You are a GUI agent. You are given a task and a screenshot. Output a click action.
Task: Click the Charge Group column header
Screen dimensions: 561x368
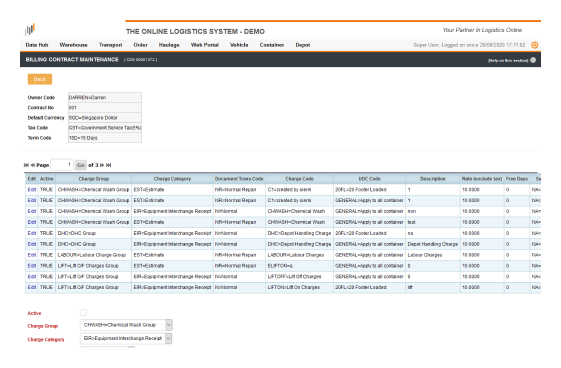point(94,179)
